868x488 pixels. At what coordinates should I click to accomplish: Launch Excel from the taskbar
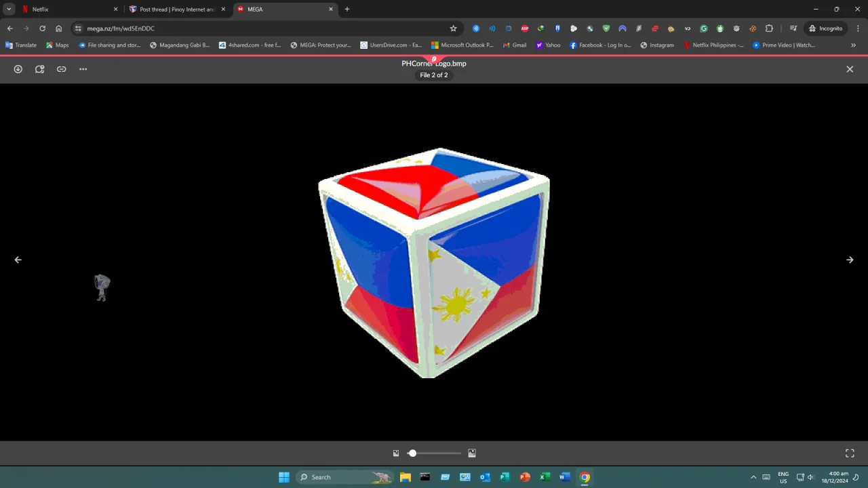point(545,477)
